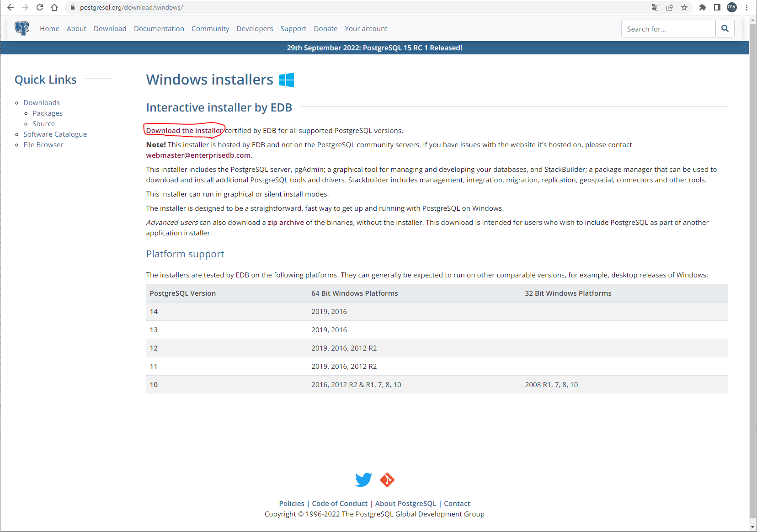Click inside the Search for... field
The image size is (757, 532).
[x=668, y=29]
